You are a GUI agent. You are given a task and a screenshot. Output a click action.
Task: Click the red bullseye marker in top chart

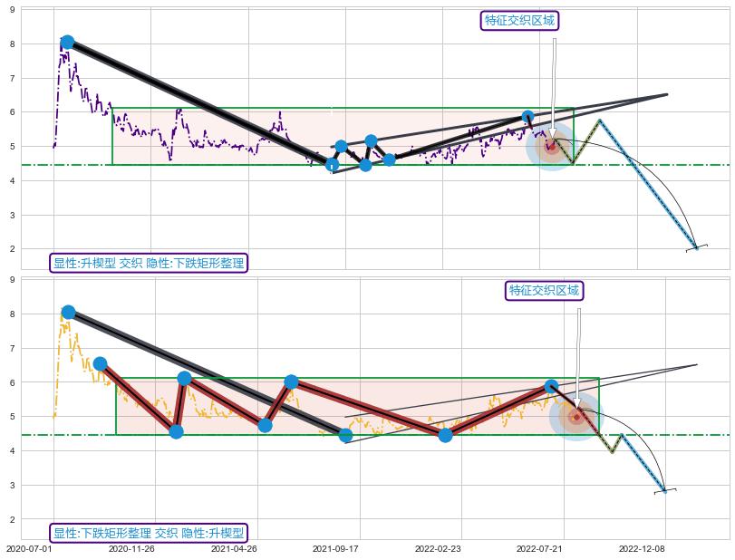pyautogui.click(x=551, y=145)
